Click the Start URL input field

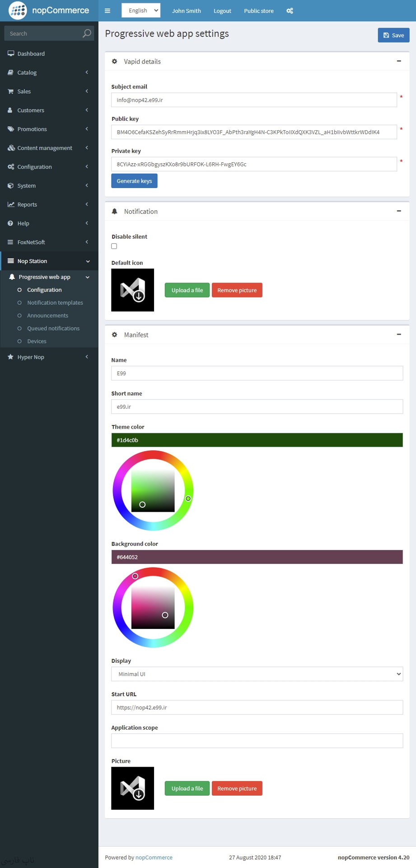(x=257, y=708)
